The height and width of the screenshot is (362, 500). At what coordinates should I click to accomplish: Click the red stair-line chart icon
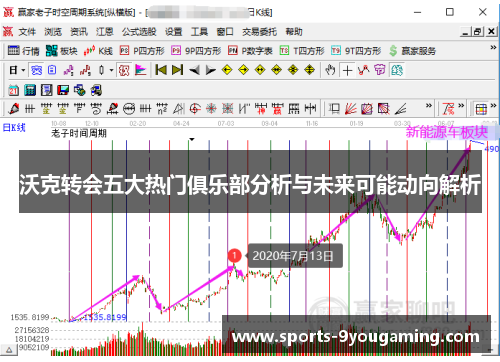click(85, 70)
